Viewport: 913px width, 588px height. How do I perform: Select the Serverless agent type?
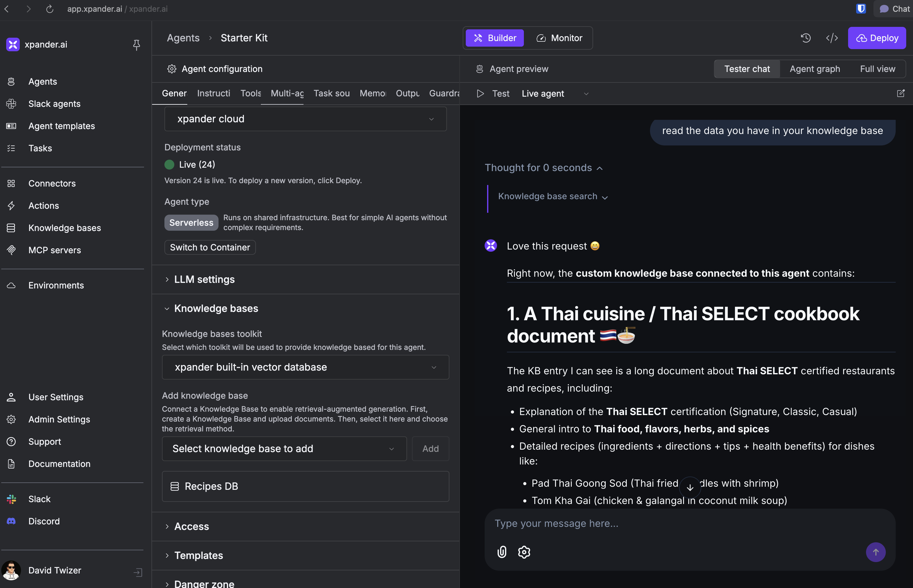[191, 222]
